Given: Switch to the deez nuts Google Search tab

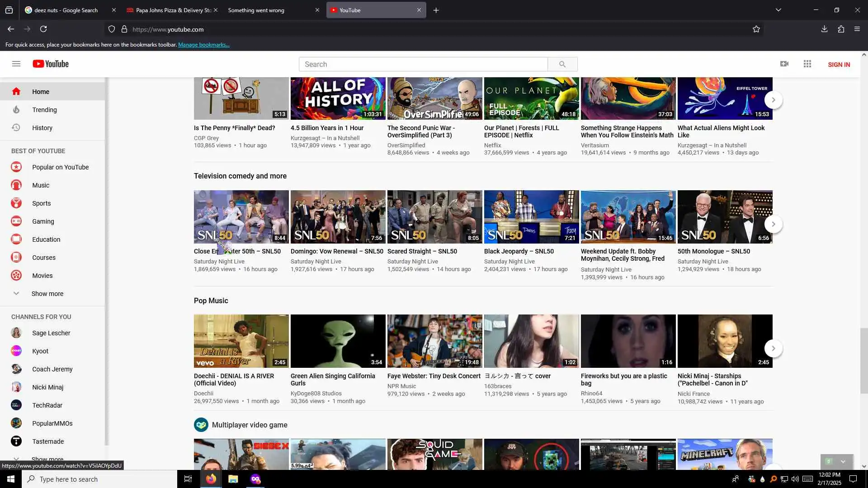Looking at the screenshot, I should (x=66, y=10).
